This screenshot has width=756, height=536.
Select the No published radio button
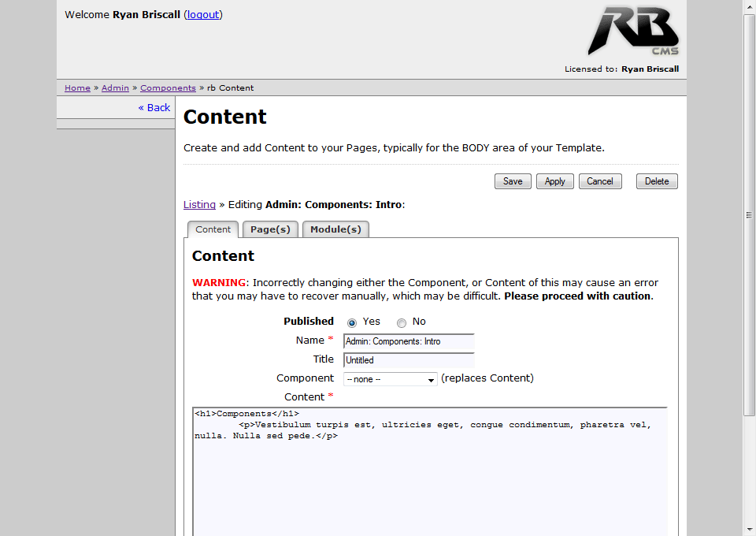[x=402, y=322]
